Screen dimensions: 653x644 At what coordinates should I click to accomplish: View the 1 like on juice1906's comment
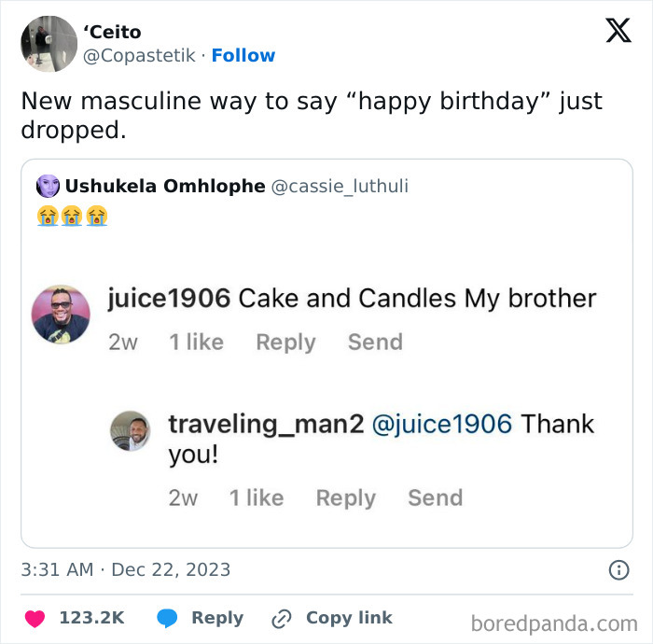tap(196, 343)
